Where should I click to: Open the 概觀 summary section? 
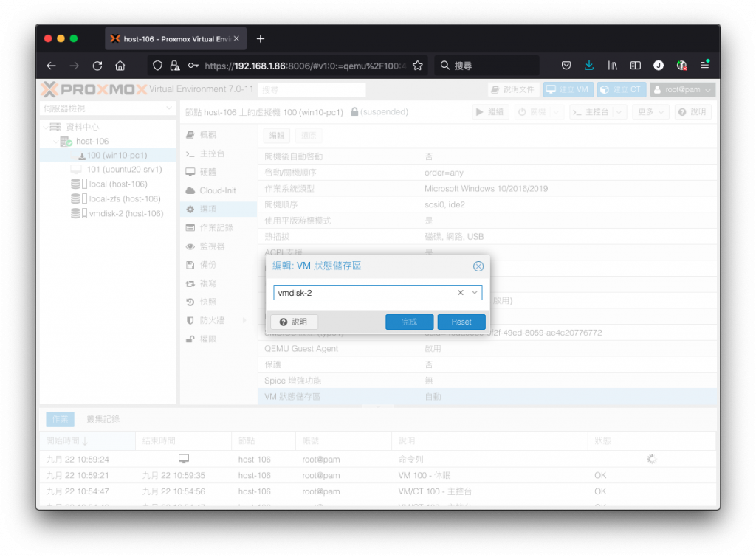pos(218,135)
